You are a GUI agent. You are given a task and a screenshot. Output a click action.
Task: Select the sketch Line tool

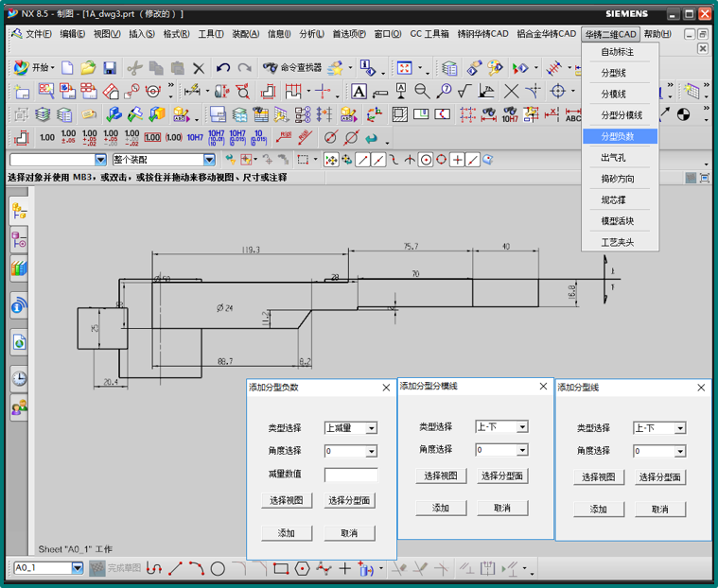[175, 569]
